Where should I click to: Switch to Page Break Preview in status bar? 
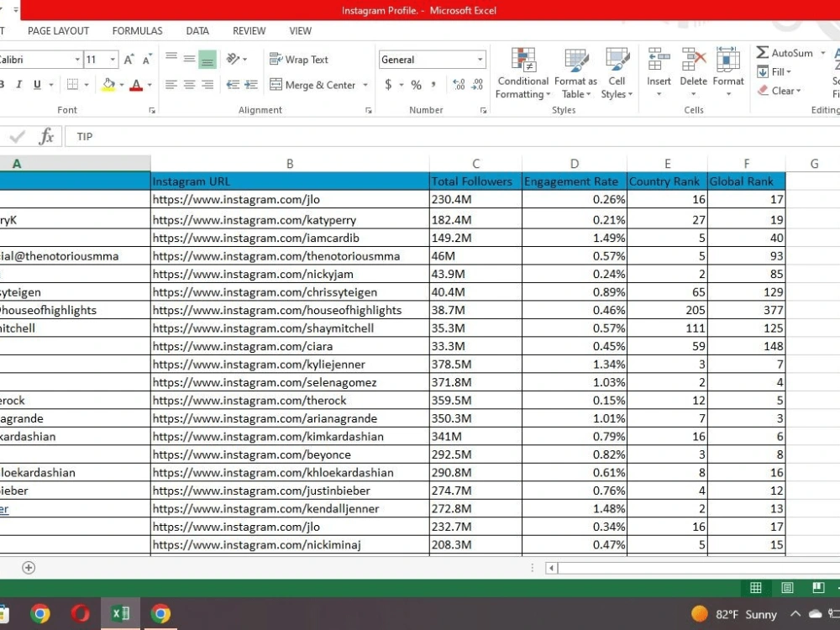tap(818, 588)
